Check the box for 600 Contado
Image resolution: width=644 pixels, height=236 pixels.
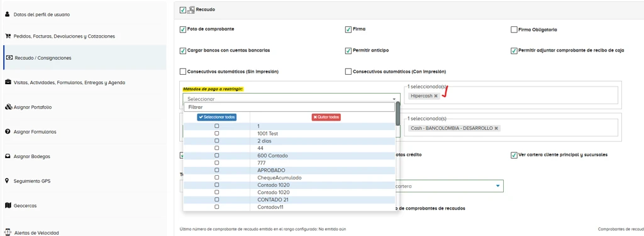pyautogui.click(x=216, y=156)
